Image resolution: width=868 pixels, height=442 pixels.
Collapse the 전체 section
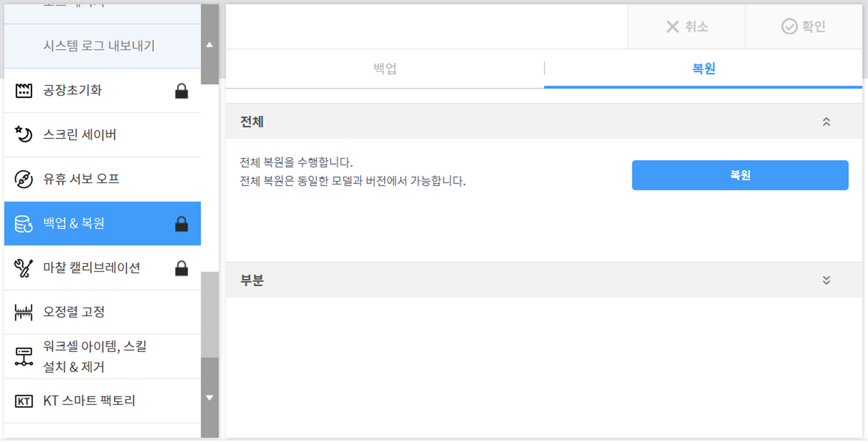(826, 122)
